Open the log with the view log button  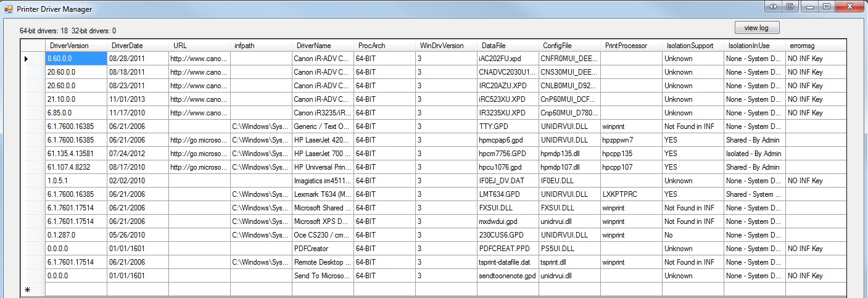pos(757,28)
